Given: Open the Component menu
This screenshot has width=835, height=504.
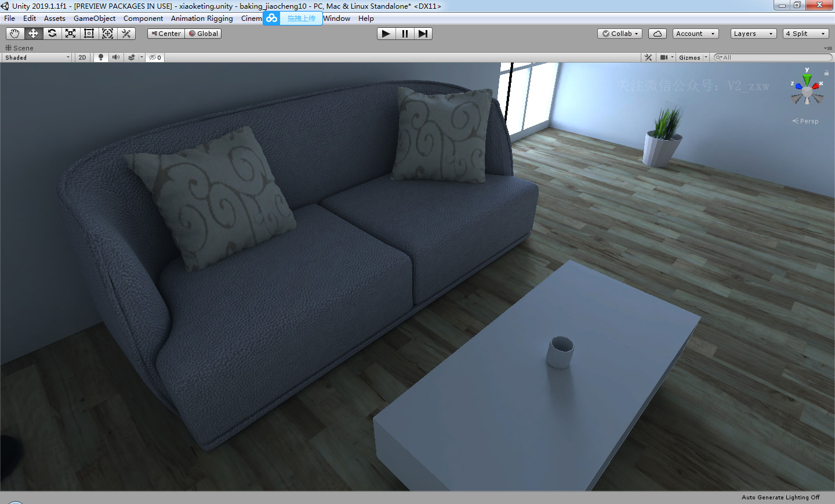Looking at the screenshot, I should 143,19.
